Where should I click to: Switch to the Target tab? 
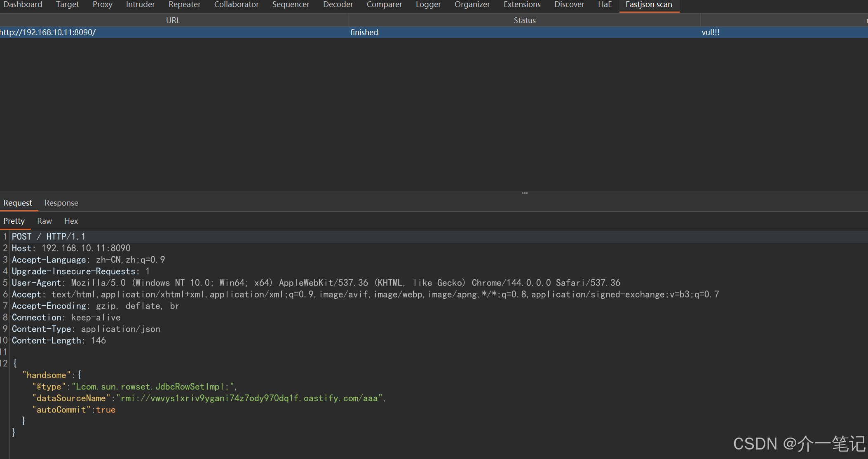[x=67, y=5]
